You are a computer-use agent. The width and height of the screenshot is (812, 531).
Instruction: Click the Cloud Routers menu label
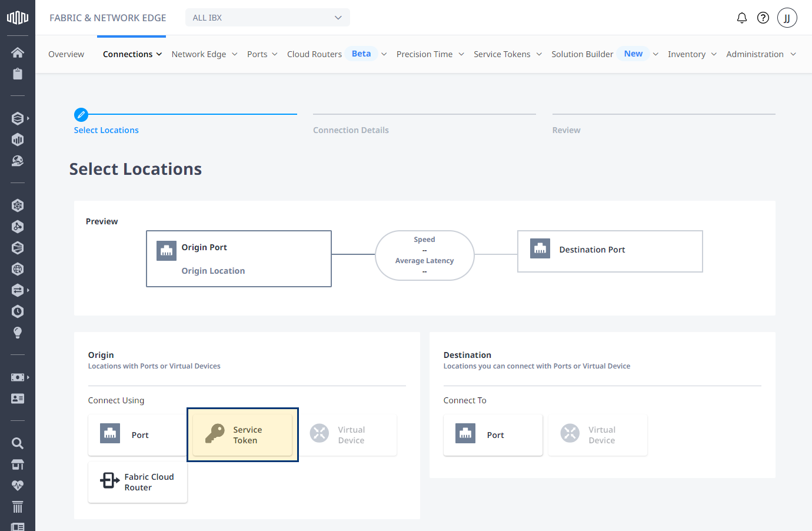(x=314, y=54)
